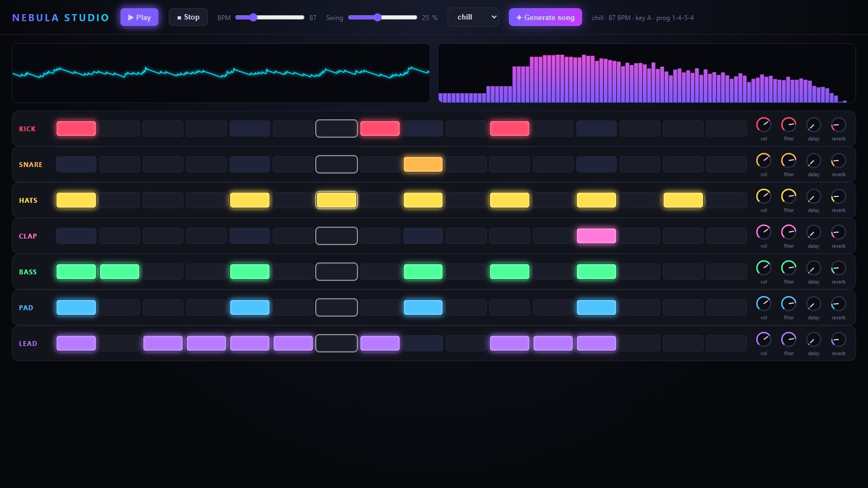Screen dimensions: 868x488
Task: Click the song info text 'prog 1-4-5-4'
Action: click(x=675, y=18)
